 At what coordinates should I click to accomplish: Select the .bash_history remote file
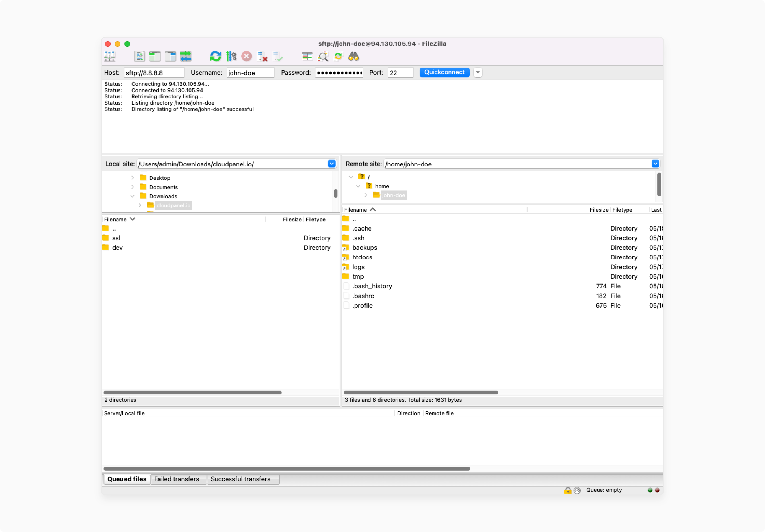click(502, 286)
